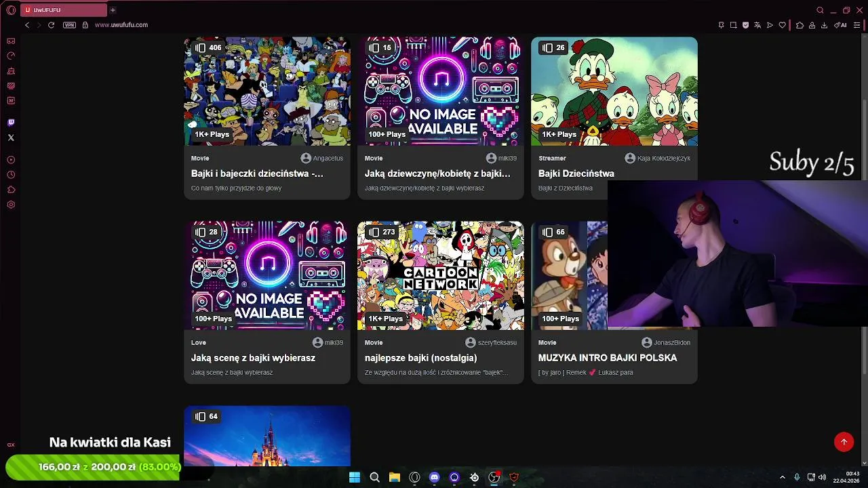Screen dimensions: 868x488
Task: Open File Explorer from taskbar
Action: [x=395, y=477]
